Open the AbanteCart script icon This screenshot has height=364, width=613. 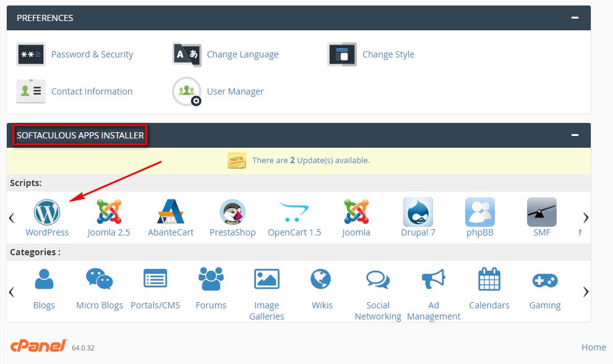click(171, 211)
